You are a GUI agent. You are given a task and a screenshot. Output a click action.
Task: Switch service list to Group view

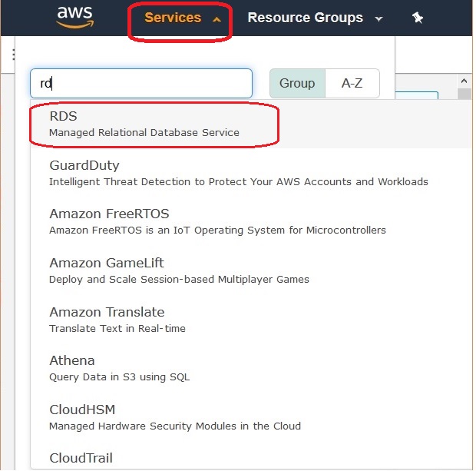tap(297, 83)
